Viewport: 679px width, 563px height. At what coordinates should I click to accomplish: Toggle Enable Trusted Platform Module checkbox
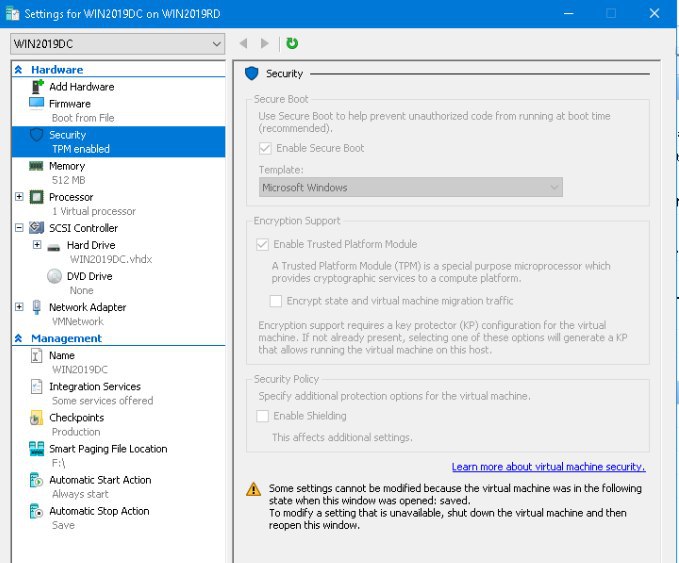click(262, 244)
